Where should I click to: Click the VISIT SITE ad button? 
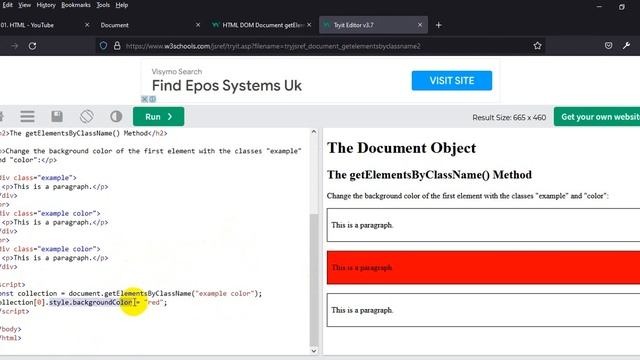point(452,80)
